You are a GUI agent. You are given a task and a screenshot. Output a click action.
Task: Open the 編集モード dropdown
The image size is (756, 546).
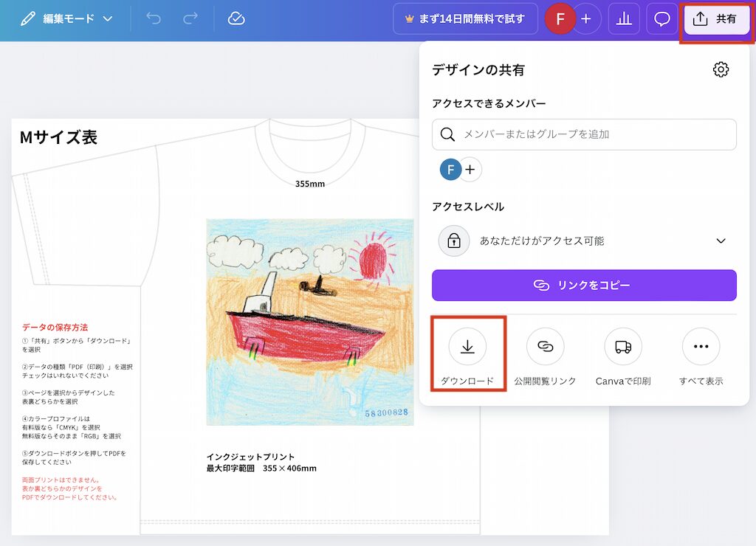point(67,18)
